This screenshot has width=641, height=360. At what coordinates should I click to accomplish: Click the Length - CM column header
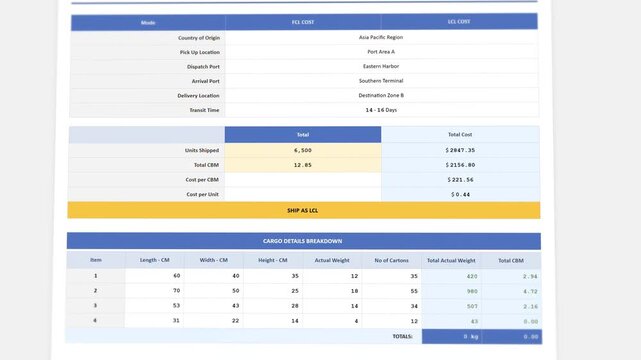[x=155, y=260]
